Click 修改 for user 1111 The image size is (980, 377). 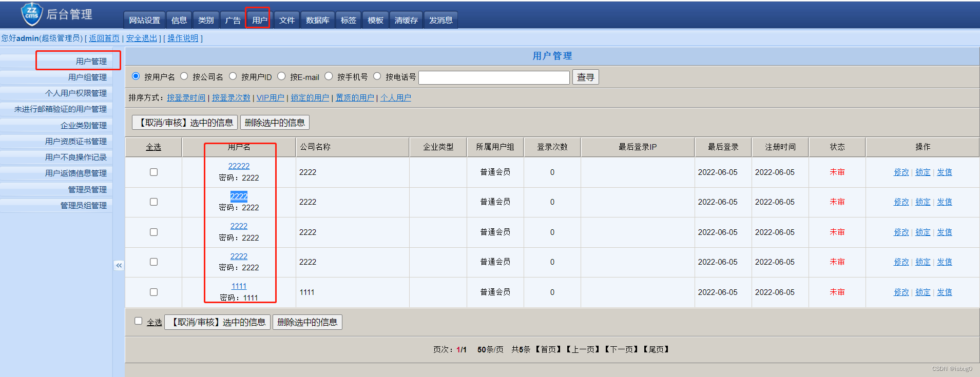coord(901,292)
